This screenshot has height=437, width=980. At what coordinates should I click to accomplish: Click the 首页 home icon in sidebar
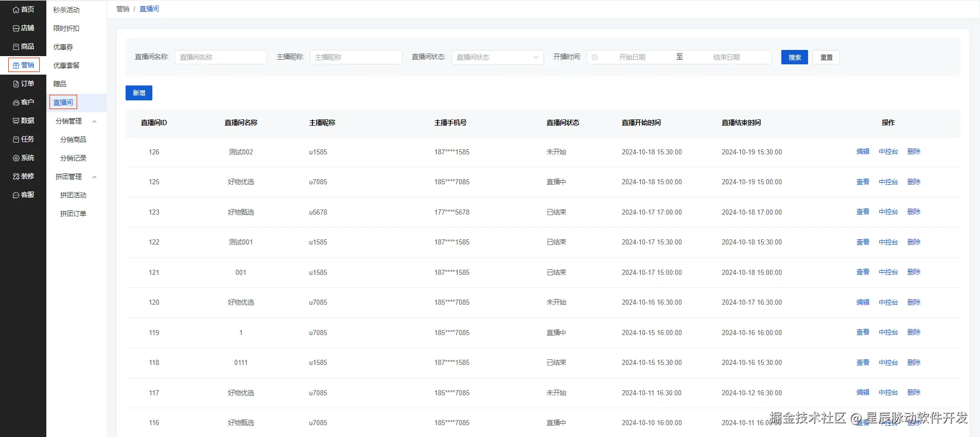click(x=16, y=10)
